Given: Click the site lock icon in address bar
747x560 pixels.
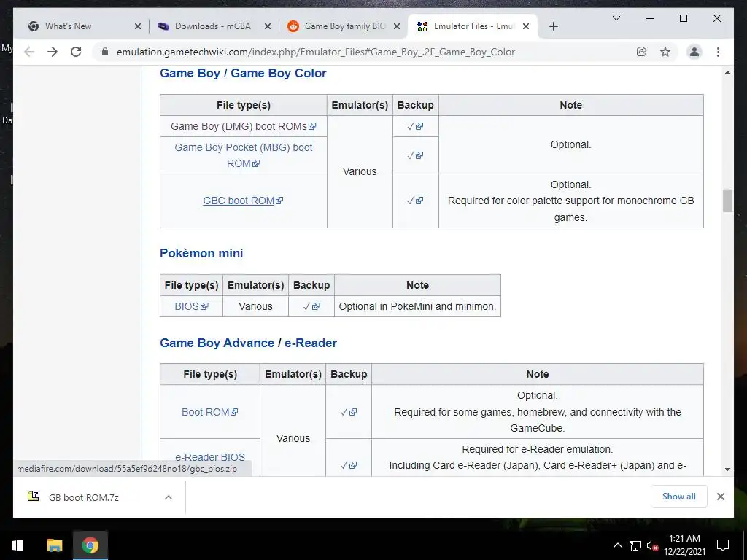Looking at the screenshot, I should pos(105,52).
